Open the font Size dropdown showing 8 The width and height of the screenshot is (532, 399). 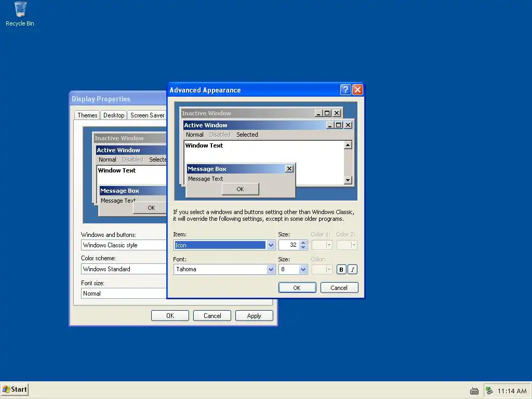tap(303, 270)
